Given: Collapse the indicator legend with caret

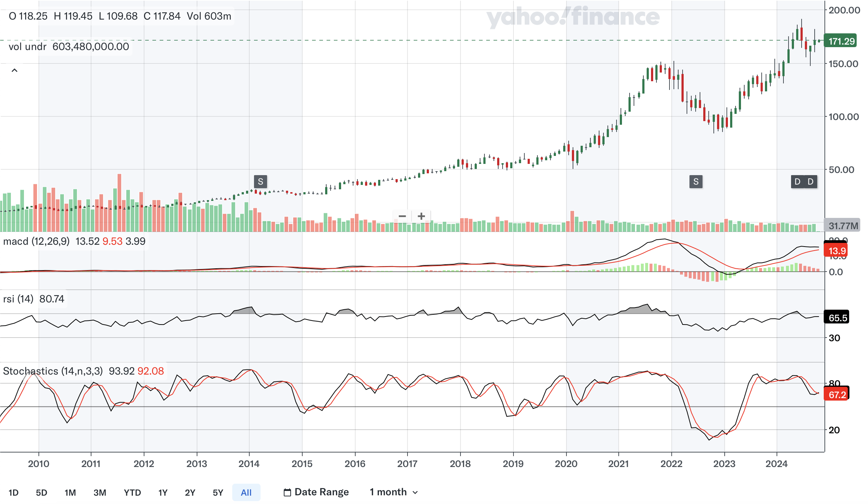Looking at the screenshot, I should pyautogui.click(x=15, y=70).
